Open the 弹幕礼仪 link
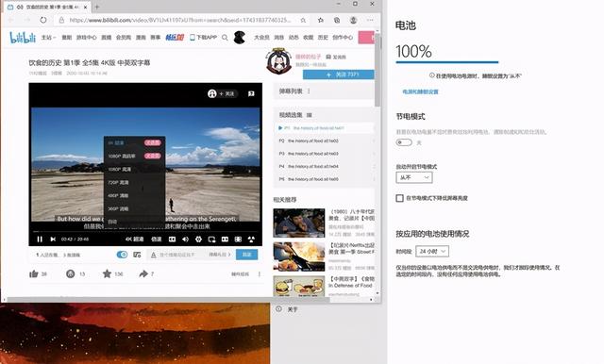This screenshot has height=364, width=604. 220,255
